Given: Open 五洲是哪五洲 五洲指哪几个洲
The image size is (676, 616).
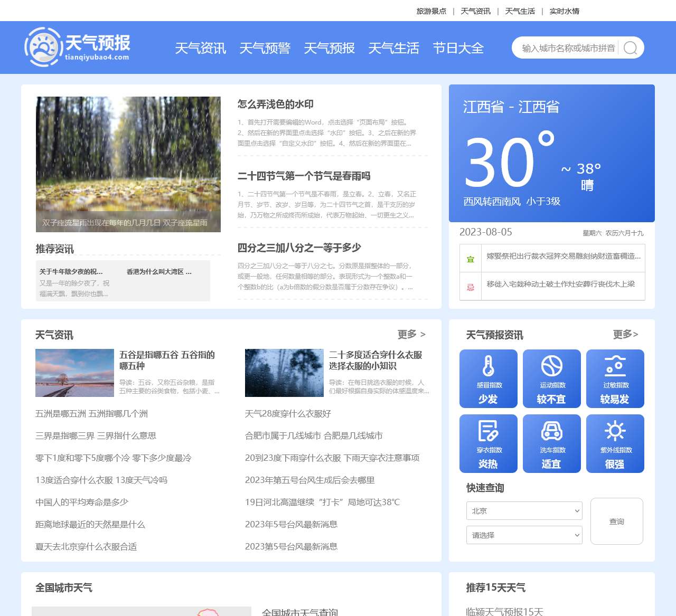Looking at the screenshot, I should tap(92, 413).
